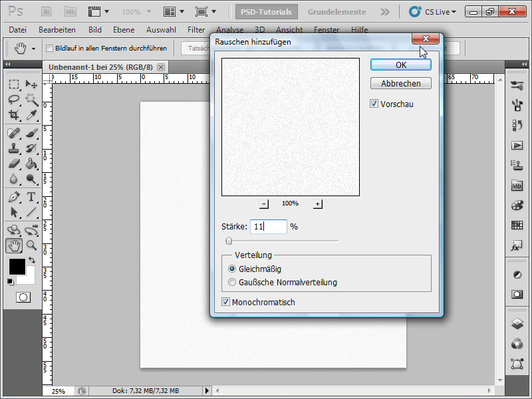Viewport: 532px width, 399px height.
Task: Launch Mini Bridge from top bar
Action: (70, 12)
